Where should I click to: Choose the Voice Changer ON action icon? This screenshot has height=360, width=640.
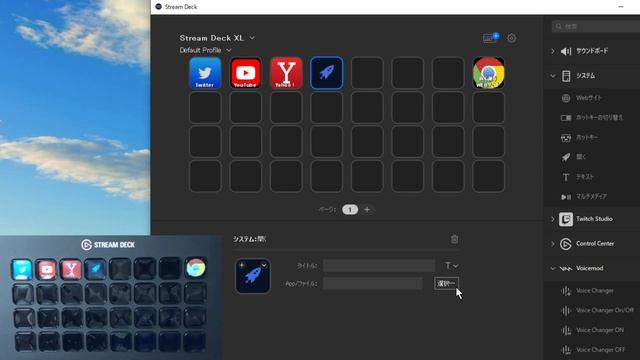tap(566, 330)
